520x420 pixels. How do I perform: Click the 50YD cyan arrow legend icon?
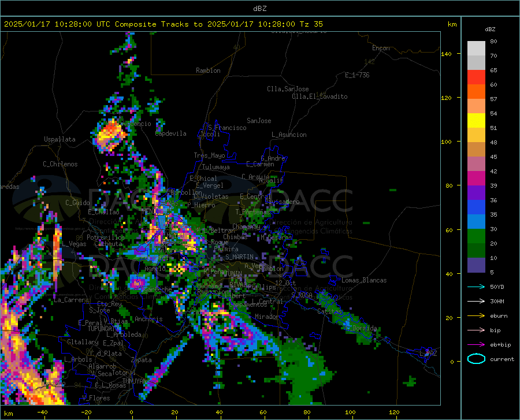(476, 287)
